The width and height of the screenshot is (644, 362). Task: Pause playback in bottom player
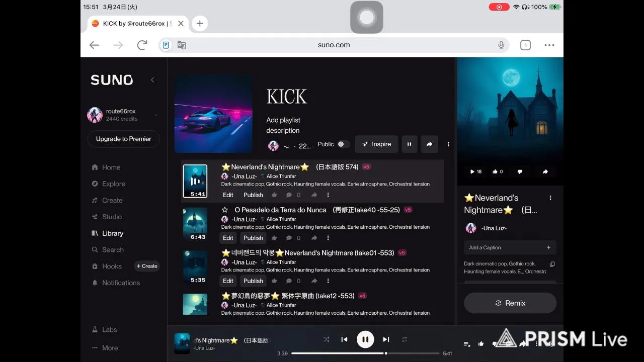click(365, 339)
